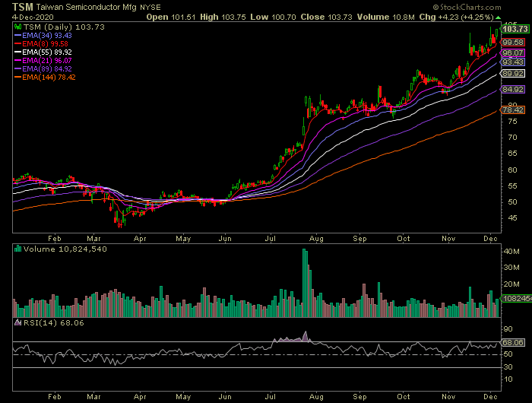Click the 20M volume axis label
Screen dimensions: 532x403
(x=511, y=284)
